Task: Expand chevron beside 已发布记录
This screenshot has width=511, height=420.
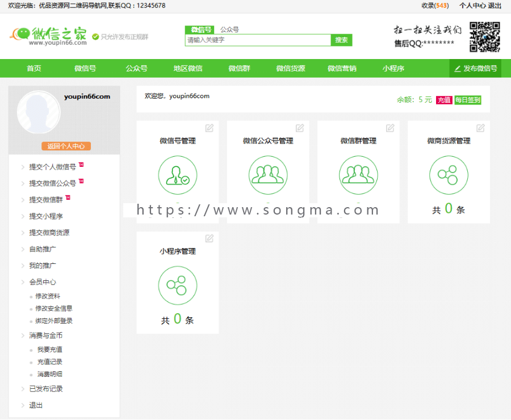Action: click(x=23, y=389)
